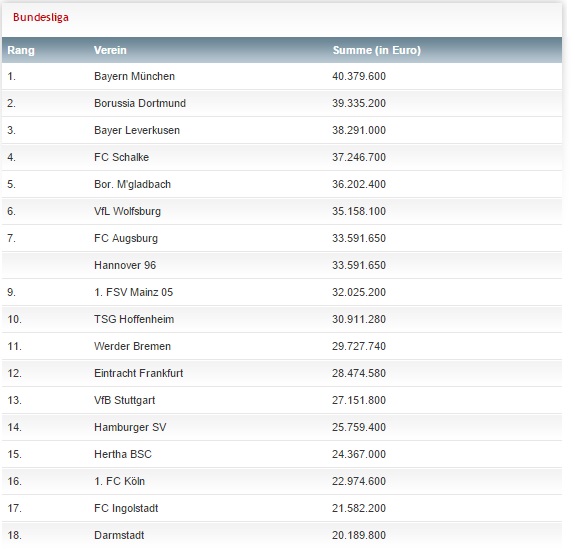This screenshot has height=556, width=575.
Task: Select the Verein column header
Action: point(110,50)
